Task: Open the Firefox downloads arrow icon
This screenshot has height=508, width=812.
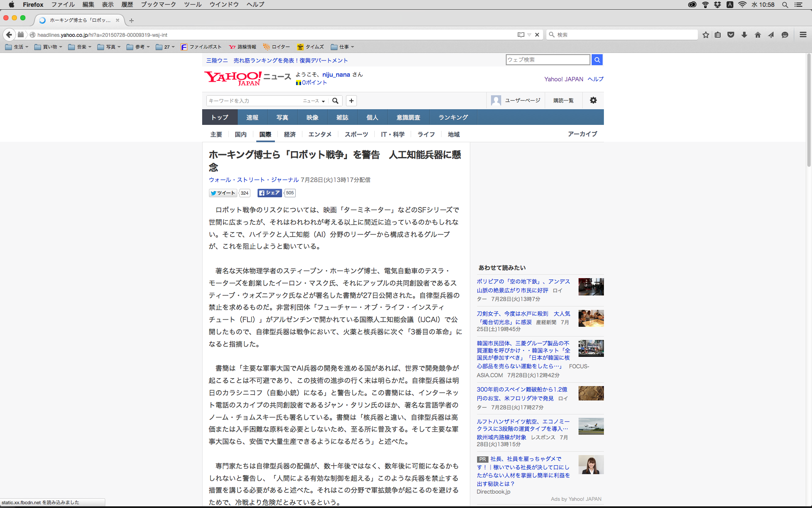Action: coord(744,35)
